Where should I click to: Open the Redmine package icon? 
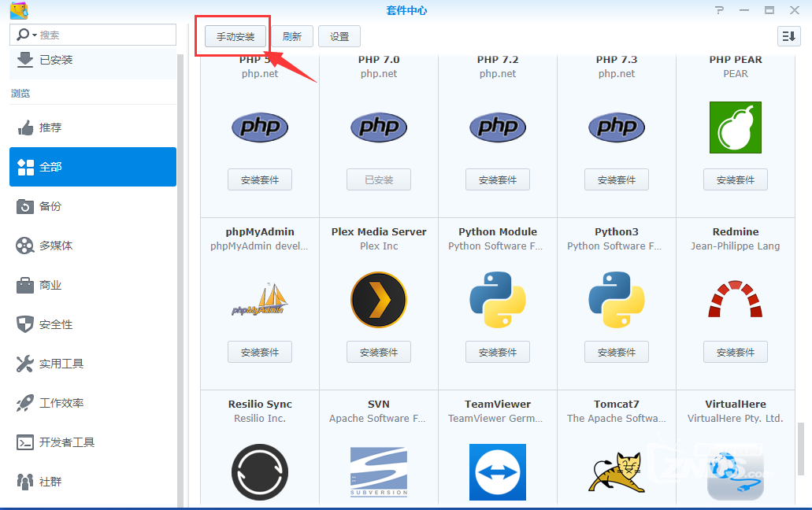[x=736, y=300]
